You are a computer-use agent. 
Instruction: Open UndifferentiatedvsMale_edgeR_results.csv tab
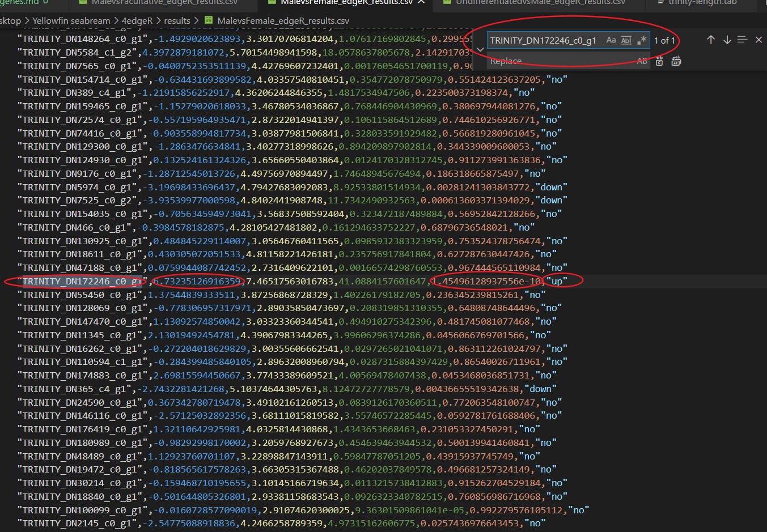(540, 2)
